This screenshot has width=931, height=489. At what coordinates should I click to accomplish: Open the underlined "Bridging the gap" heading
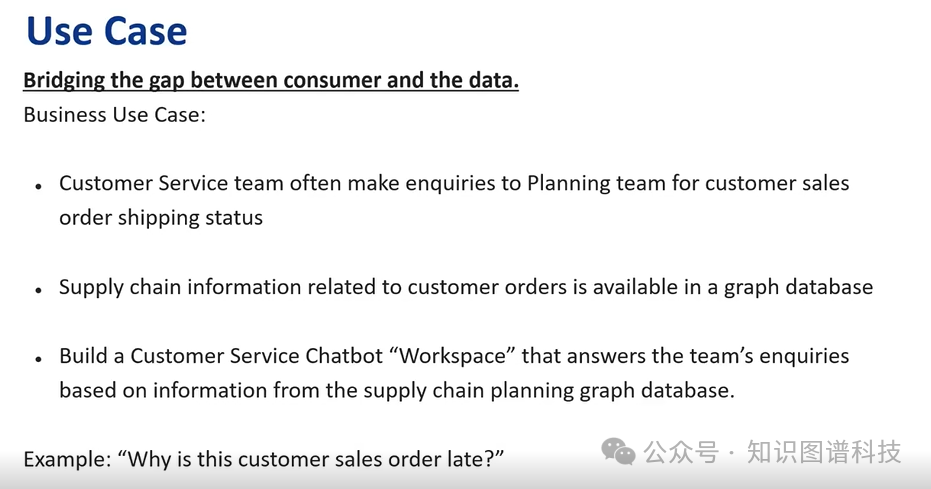click(x=270, y=81)
